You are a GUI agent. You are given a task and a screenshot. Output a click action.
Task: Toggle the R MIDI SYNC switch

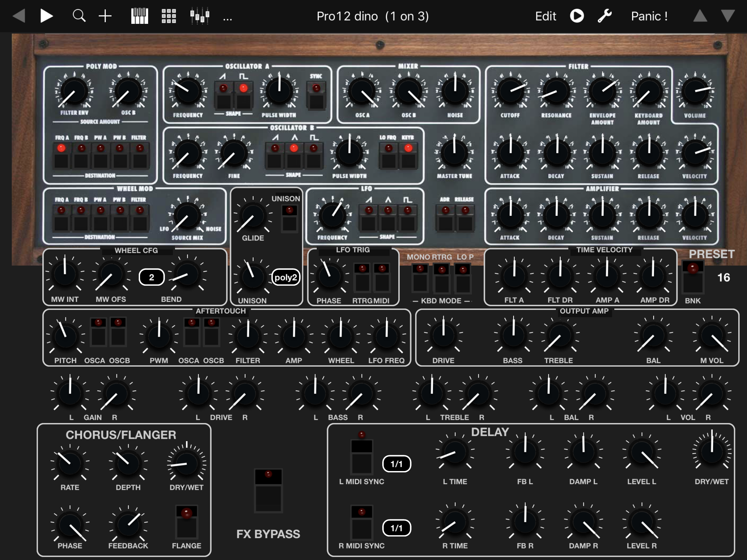click(x=361, y=522)
